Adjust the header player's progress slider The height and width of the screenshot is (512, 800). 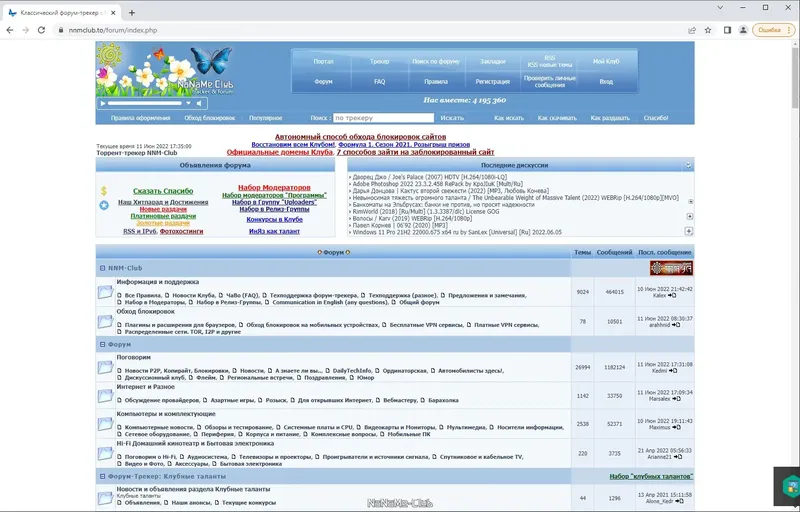[145, 103]
